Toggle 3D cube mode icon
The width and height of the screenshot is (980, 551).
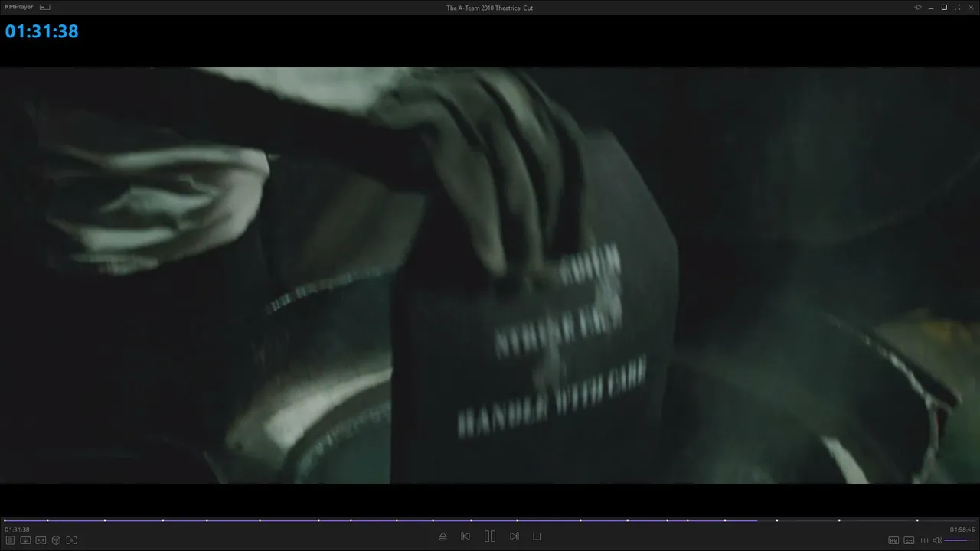56,540
